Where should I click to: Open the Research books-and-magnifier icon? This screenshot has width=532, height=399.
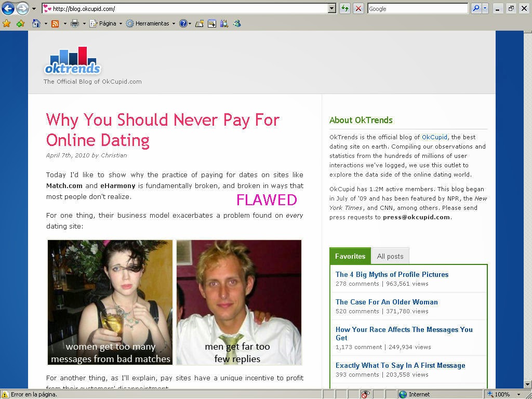coord(224,23)
